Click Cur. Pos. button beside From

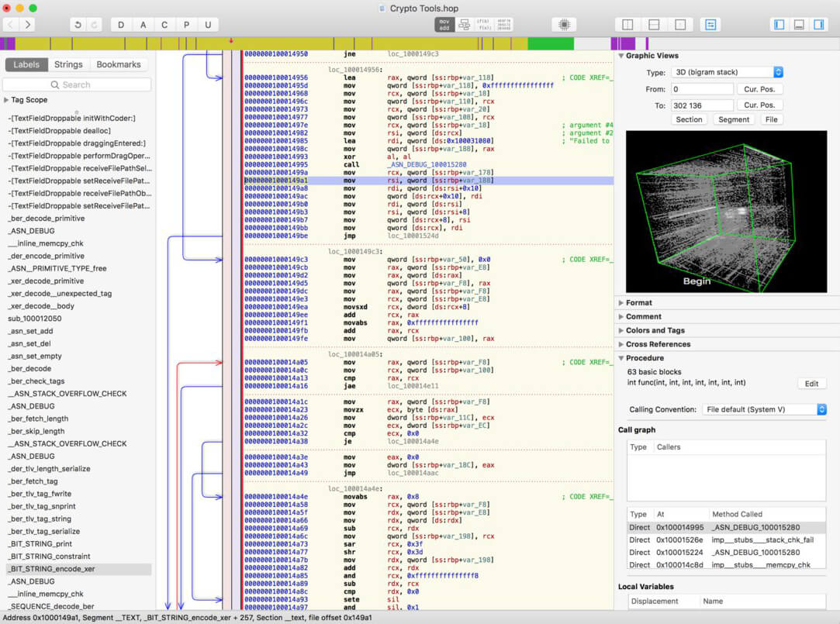[x=759, y=89]
